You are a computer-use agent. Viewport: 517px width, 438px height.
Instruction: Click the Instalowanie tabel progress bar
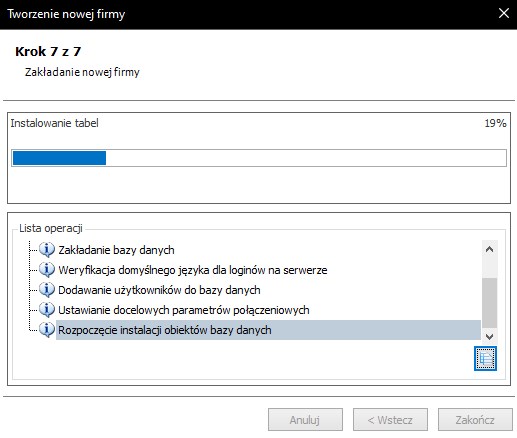(259, 158)
